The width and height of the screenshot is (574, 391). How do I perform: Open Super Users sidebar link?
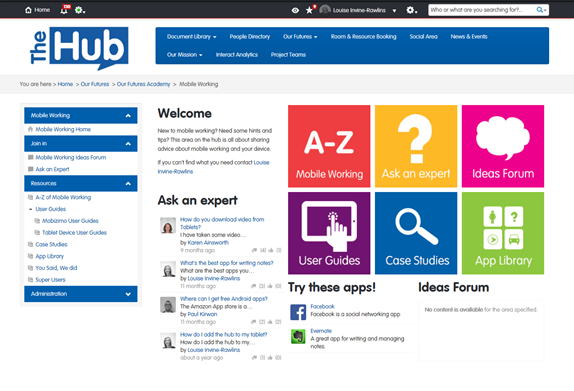(x=50, y=280)
